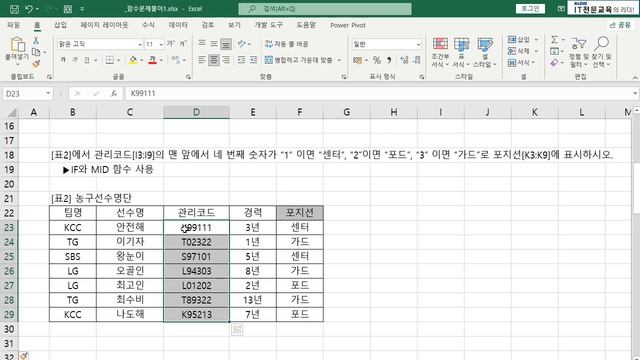Click the Comma Style icon
This screenshot has height=360, width=640.
[389, 60]
